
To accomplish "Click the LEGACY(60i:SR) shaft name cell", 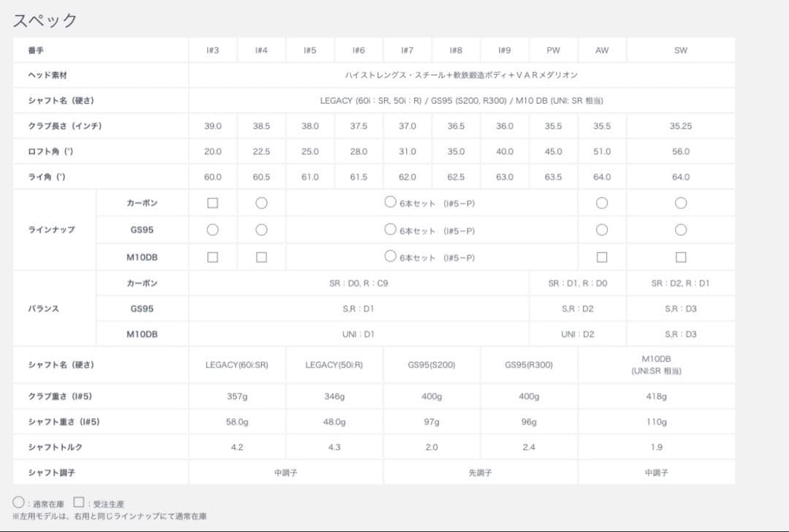I will [x=237, y=365].
